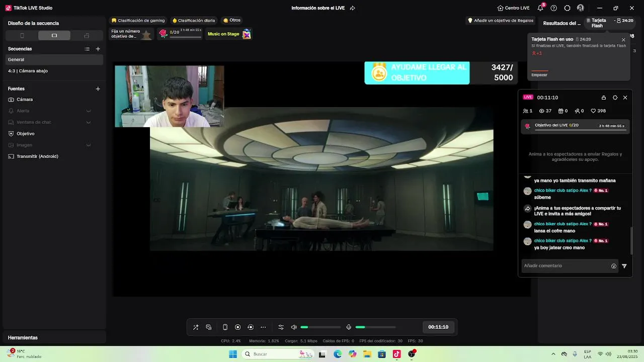
Task: Select the dual-screen sequence layout
Action: [87, 36]
